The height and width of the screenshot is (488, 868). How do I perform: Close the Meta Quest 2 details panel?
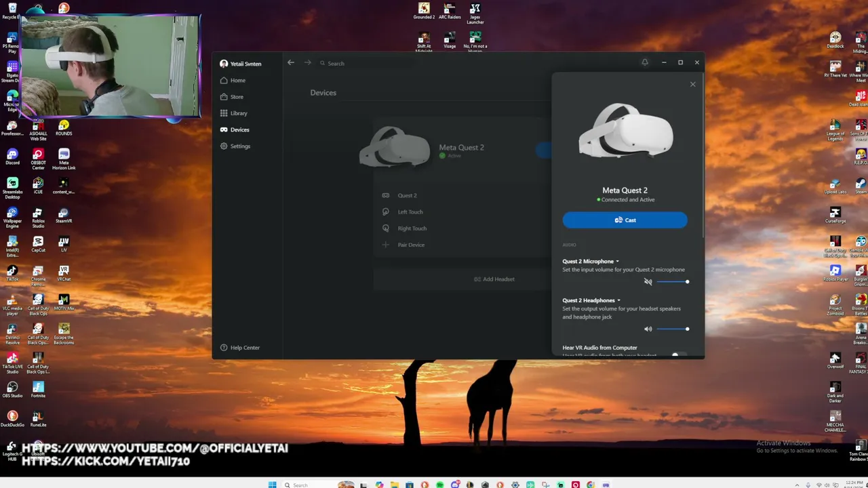coord(692,84)
